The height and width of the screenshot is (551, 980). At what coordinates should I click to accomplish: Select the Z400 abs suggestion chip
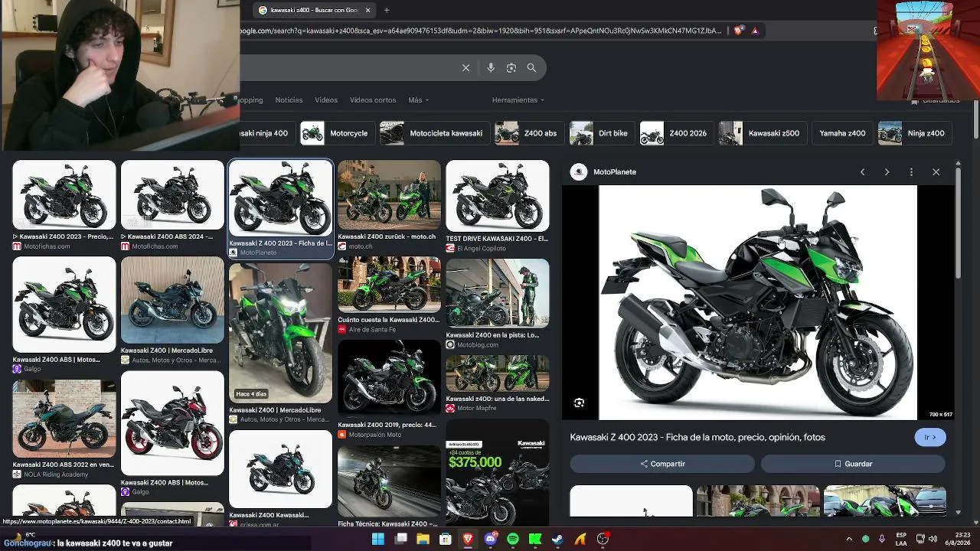pos(528,133)
